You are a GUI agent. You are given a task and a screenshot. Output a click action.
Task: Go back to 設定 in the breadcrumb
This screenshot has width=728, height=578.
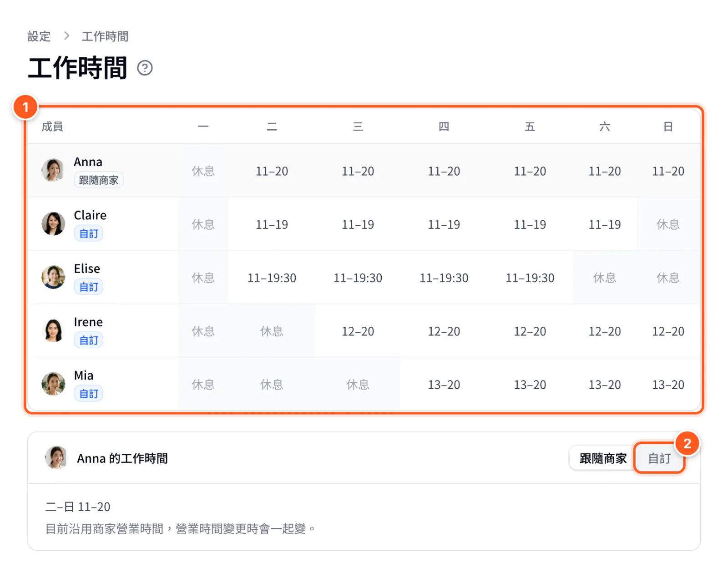39,36
